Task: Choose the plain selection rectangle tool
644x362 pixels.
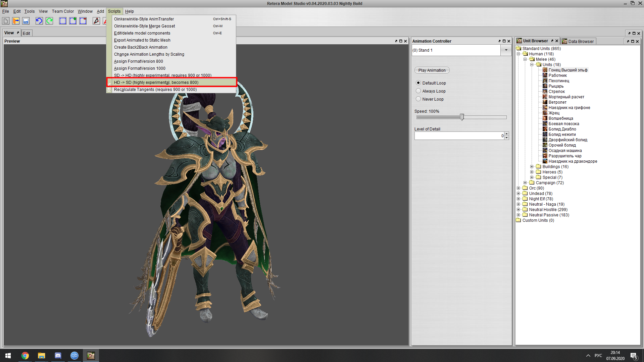Action: (63, 21)
